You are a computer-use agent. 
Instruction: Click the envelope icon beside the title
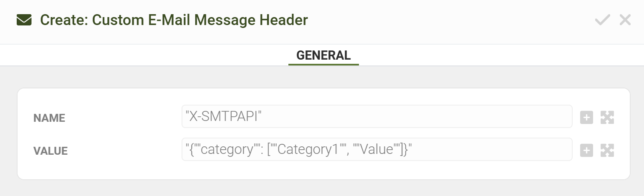click(x=24, y=20)
